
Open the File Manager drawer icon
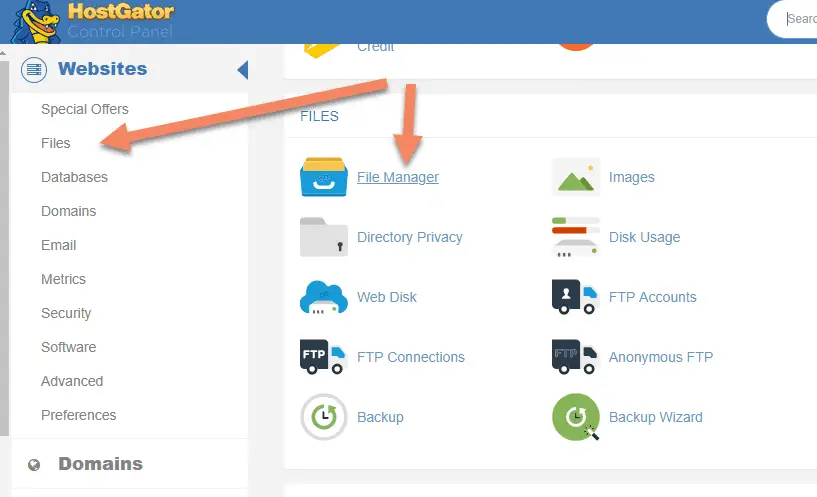pyautogui.click(x=324, y=177)
